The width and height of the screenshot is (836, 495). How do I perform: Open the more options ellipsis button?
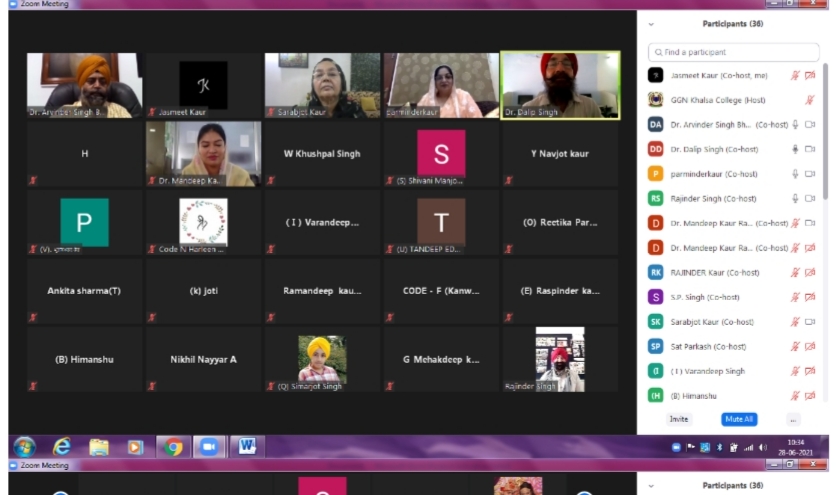[x=793, y=420]
